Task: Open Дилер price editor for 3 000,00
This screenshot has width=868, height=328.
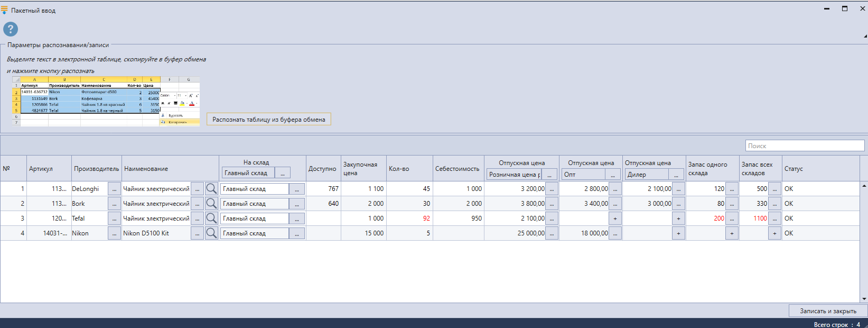Action: 678,204
